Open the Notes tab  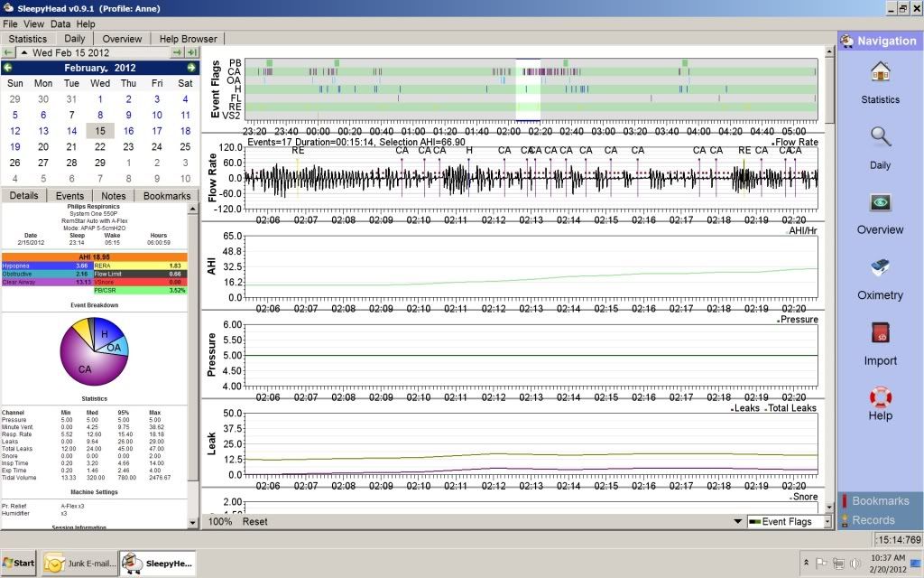[113, 196]
